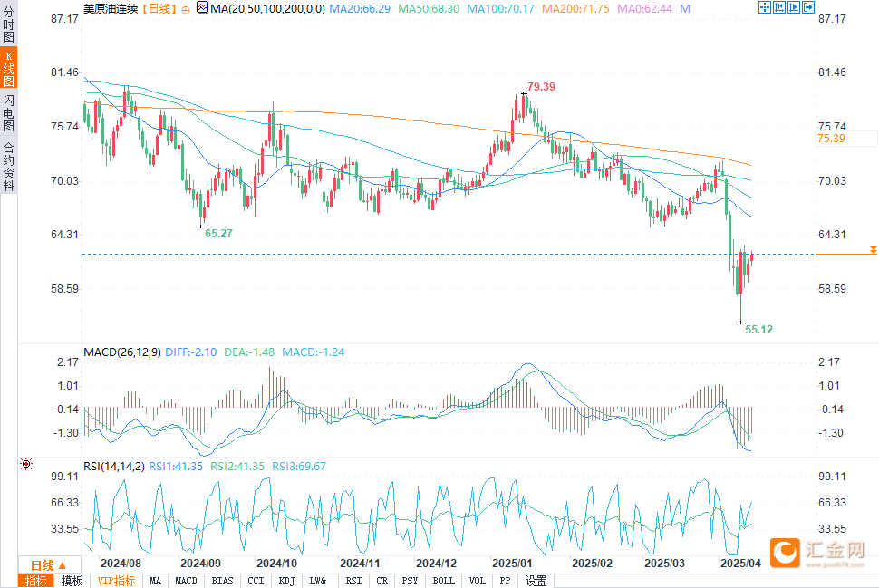
Task: Switch to the VOL indicator
Action: [x=477, y=582]
